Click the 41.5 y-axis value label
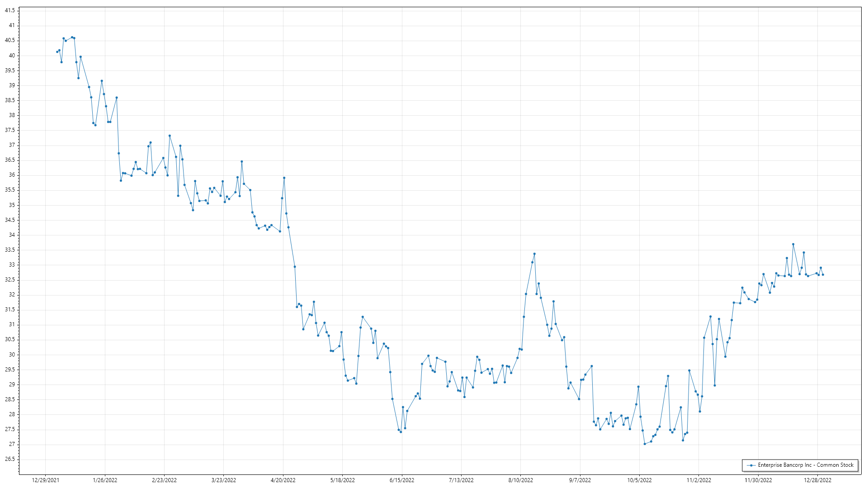Image resolution: width=868 pixels, height=488 pixels. [9, 10]
